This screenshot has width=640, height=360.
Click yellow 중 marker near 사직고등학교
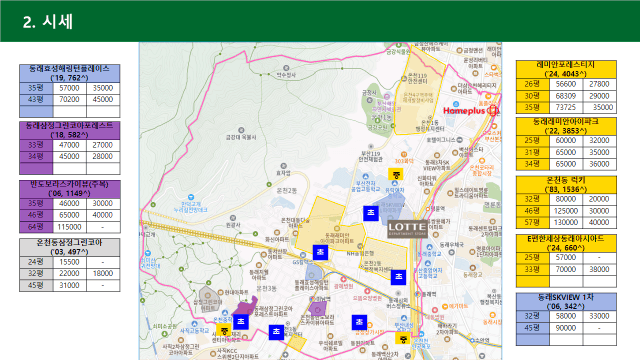coord(224,330)
